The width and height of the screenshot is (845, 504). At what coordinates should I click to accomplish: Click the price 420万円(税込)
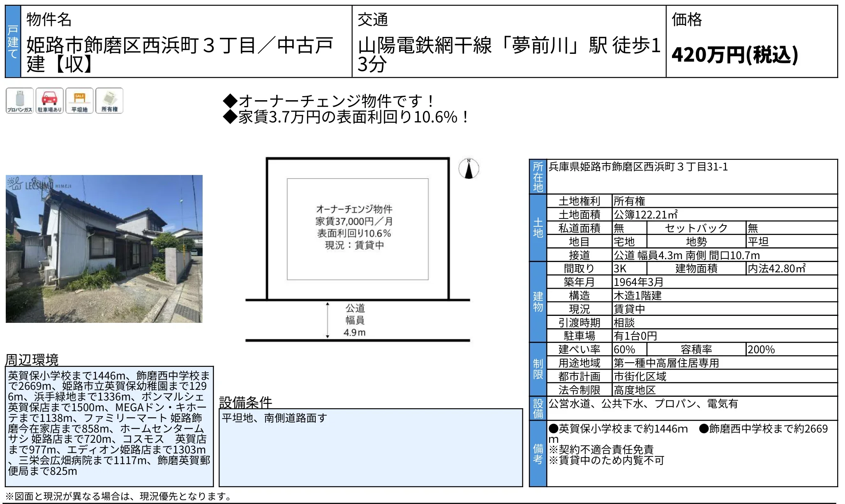point(734,54)
